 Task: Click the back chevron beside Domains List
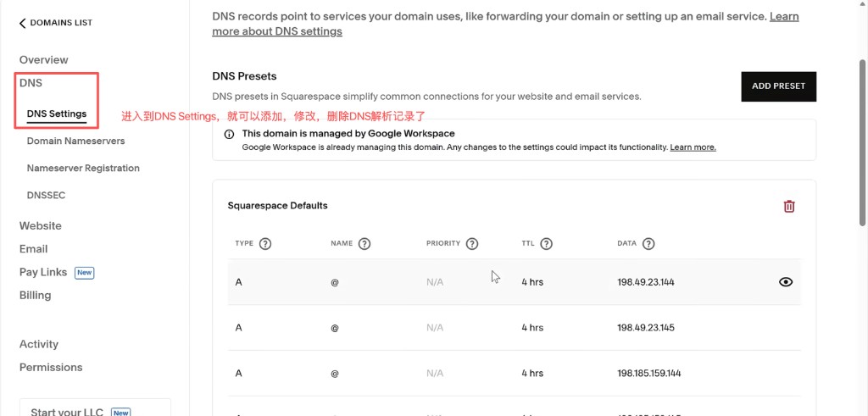pyautogui.click(x=22, y=23)
